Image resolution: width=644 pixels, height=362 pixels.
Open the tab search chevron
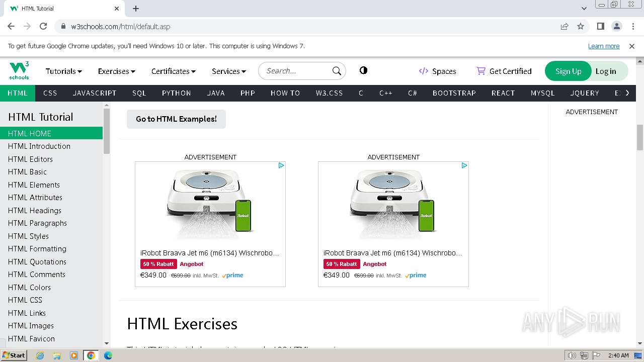584,9
